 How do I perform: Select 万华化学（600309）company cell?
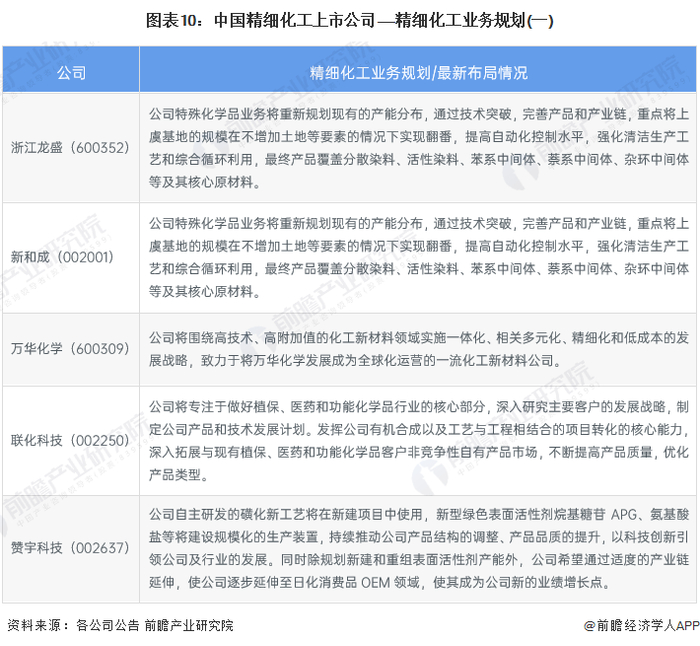click(x=71, y=349)
